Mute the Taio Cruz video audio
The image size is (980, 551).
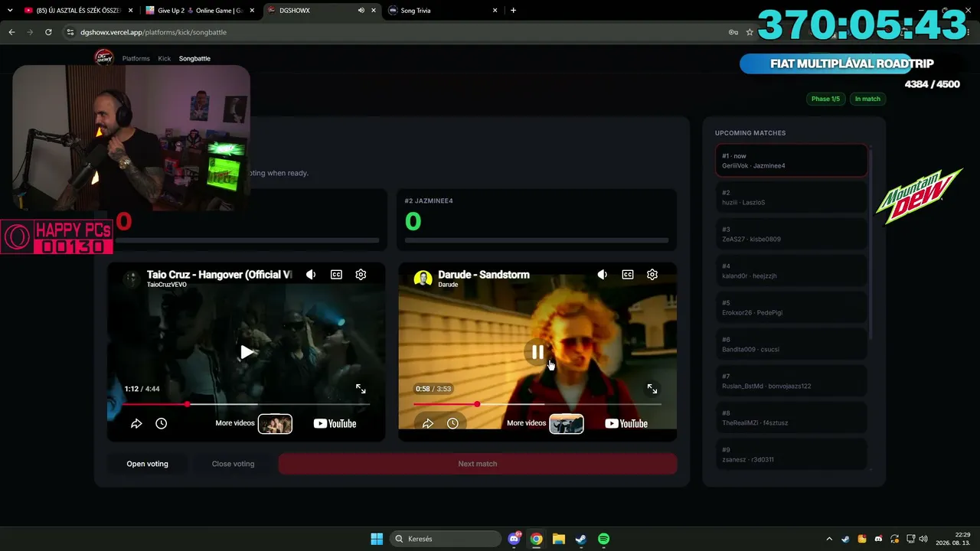coord(311,275)
